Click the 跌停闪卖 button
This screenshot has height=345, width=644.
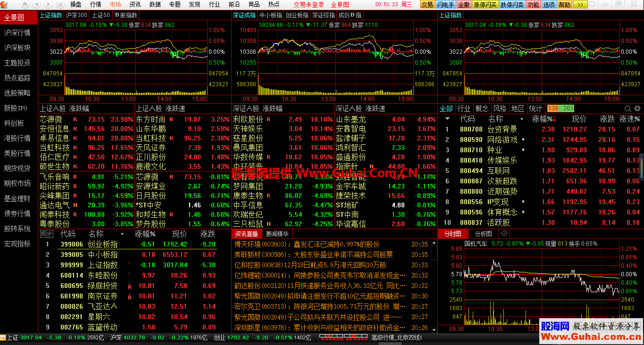(x=512, y=4)
